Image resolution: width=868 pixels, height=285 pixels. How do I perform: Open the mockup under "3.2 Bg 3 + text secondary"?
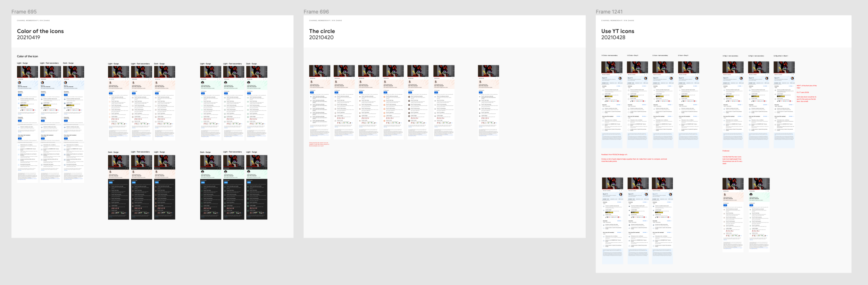759,105
